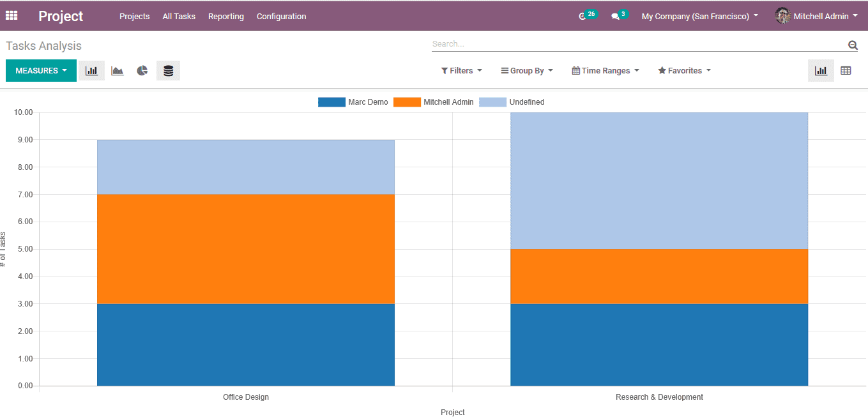Click the Undefined legend label
The height and width of the screenshot is (417, 868).
527,102
